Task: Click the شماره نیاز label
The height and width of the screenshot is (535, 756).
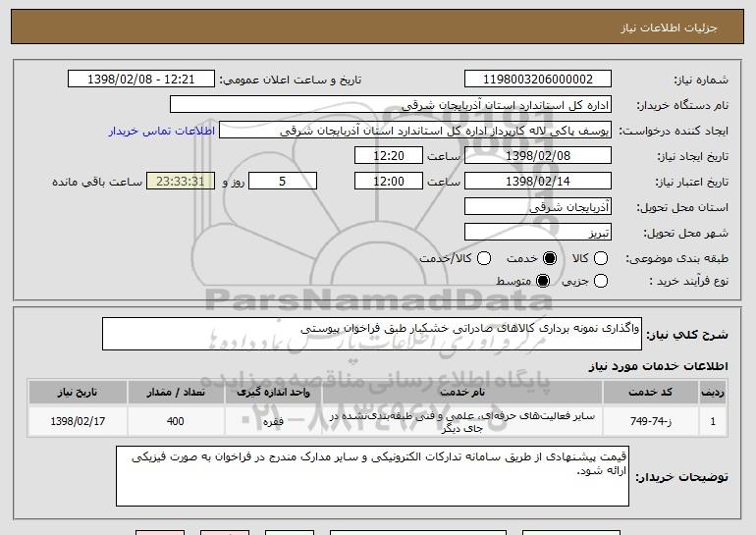Action: 701,80
